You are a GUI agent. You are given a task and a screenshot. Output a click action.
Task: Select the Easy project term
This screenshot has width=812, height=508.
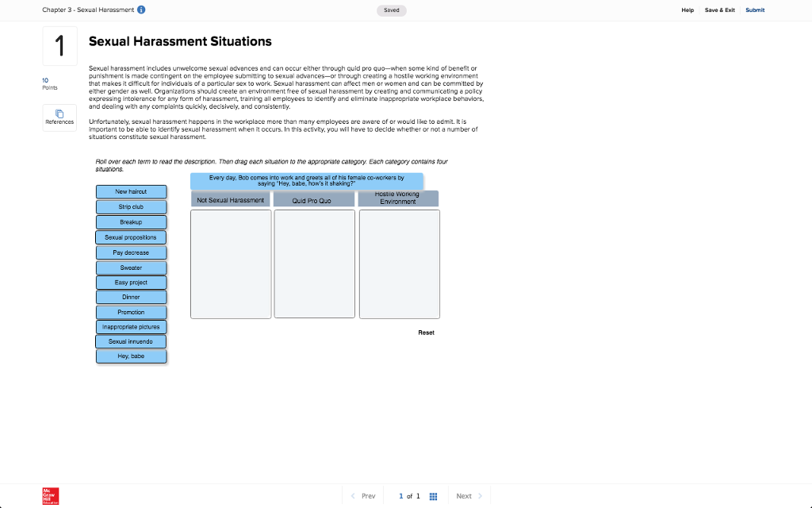[131, 283]
